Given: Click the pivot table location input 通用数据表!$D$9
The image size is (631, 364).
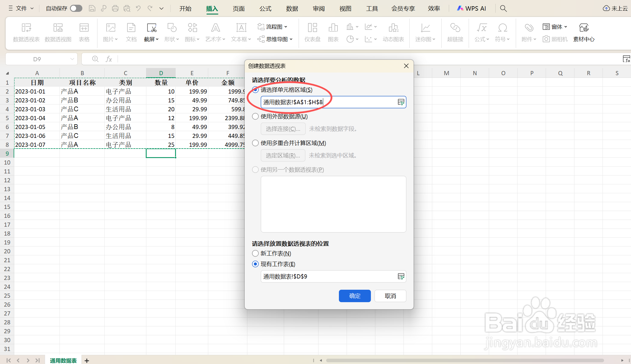Looking at the screenshot, I should coord(329,276).
